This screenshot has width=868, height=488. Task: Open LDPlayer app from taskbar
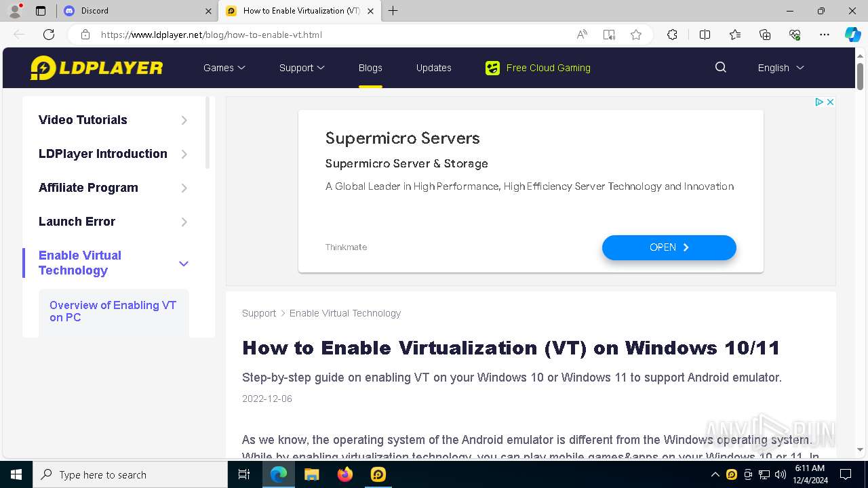point(378,474)
